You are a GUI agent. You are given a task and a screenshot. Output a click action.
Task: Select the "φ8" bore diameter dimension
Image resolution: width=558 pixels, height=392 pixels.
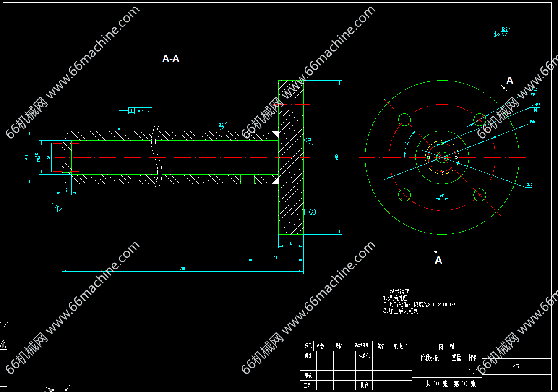click(49, 157)
